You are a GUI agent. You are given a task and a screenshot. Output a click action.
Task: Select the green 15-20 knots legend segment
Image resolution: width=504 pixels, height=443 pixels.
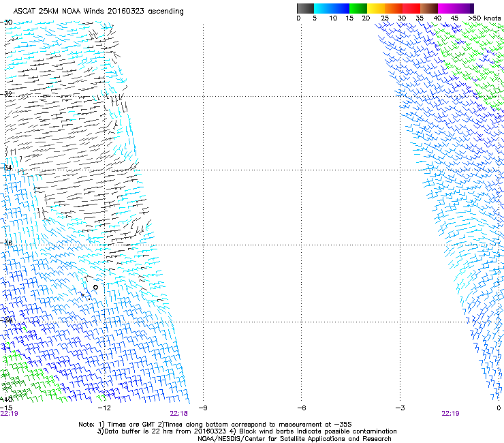[358, 8]
